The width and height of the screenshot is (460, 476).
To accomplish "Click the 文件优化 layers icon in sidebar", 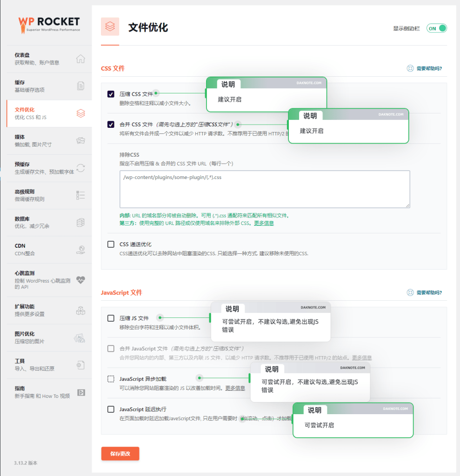I will [x=80, y=113].
